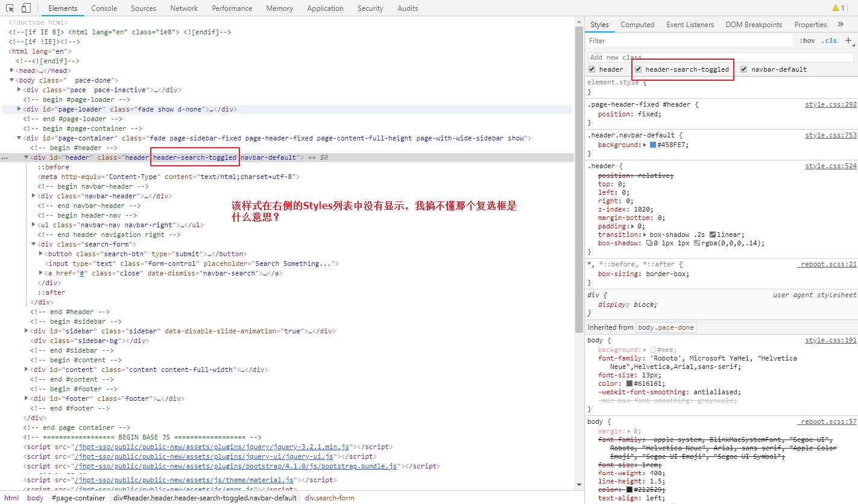
Task: Open the Network tab
Action: pyautogui.click(x=184, y=8)
